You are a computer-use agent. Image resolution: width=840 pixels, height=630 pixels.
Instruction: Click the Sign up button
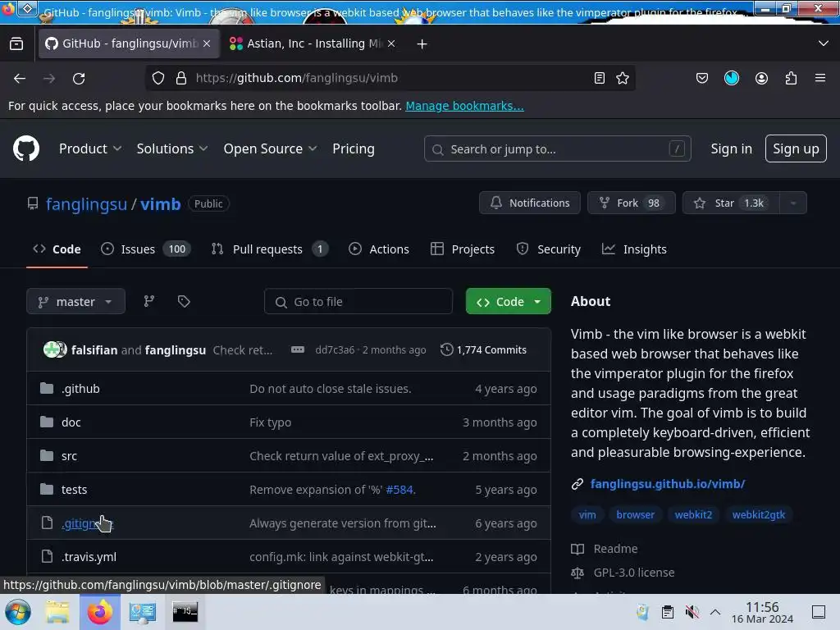(x=796, y=149)
